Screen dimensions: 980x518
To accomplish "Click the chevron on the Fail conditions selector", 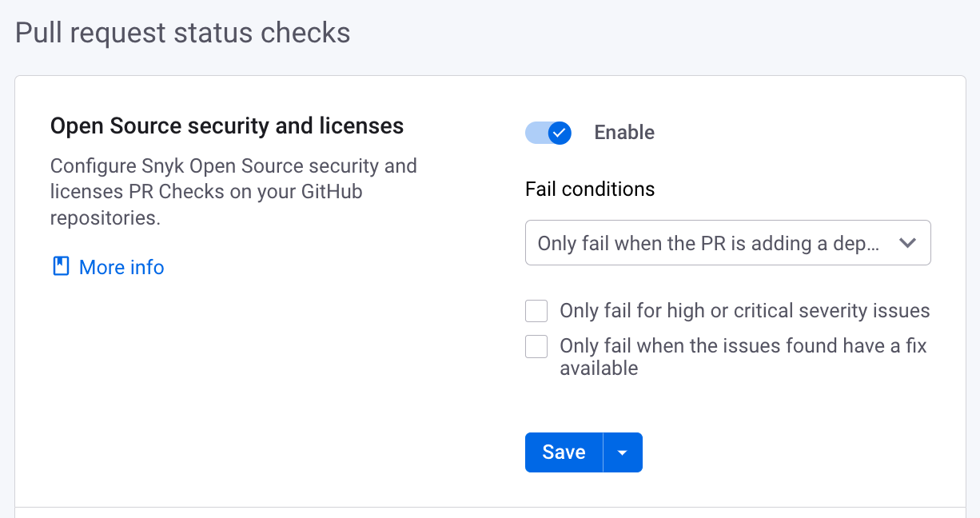I will (x=908, y=242).
